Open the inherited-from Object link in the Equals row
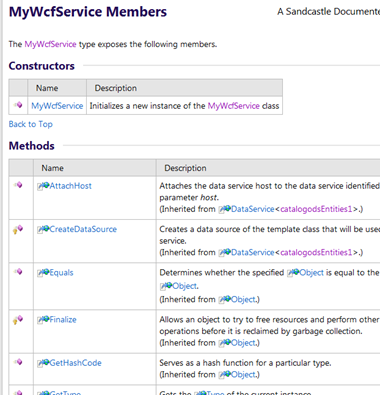The height and width of the screenshot is (395, 380). 243,299
